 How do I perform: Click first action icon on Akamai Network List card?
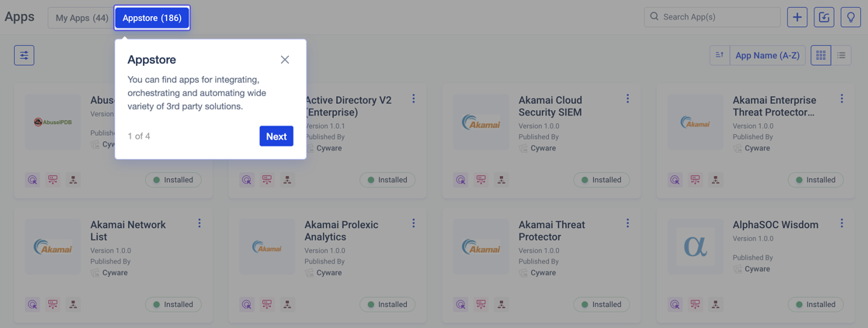click(33, 305)
